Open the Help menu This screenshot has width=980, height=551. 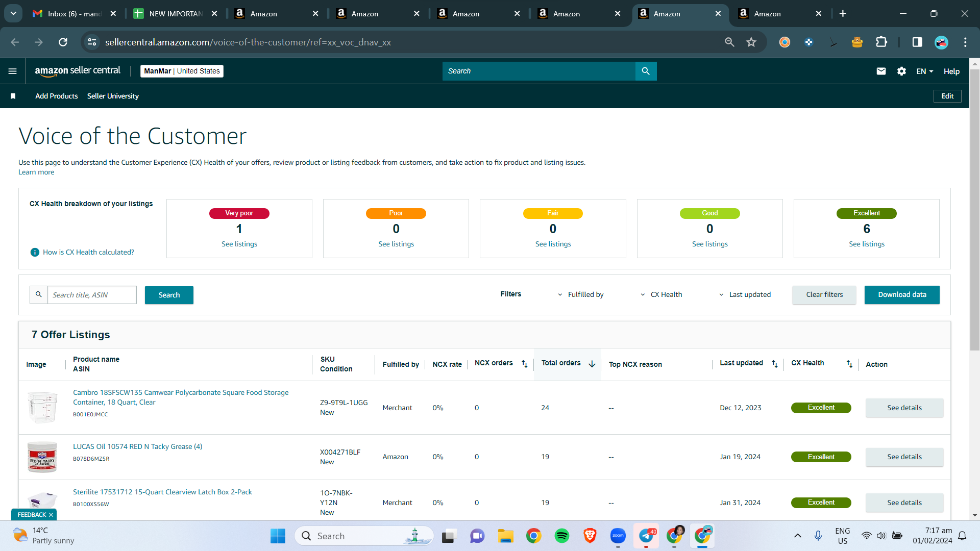coord(951,71)
